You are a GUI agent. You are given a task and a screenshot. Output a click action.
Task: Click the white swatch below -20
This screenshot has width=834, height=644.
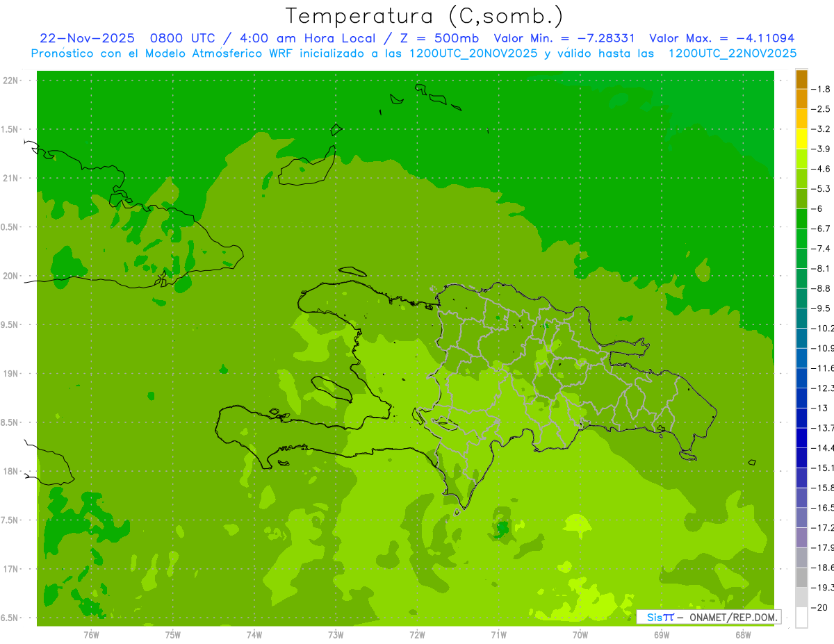[801, 617]
